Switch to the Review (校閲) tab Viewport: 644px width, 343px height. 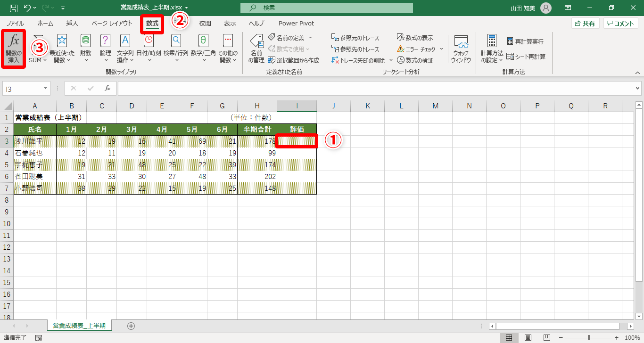point(205,23)
